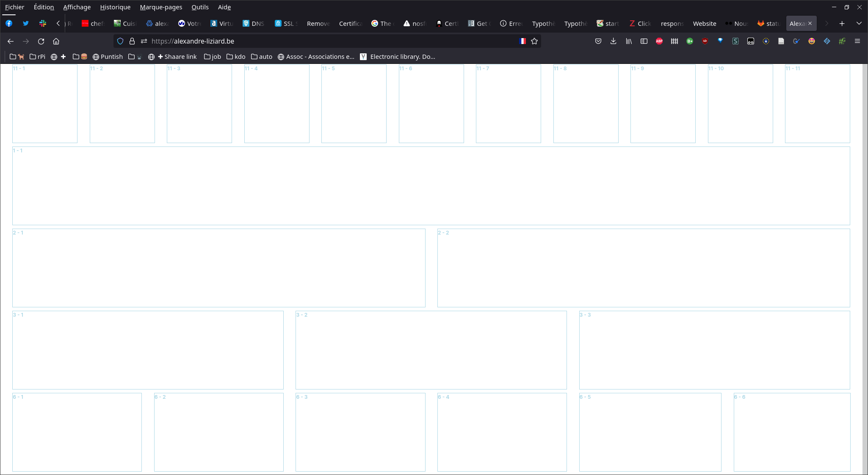Open the Library toolbar icon

[629, 41]
